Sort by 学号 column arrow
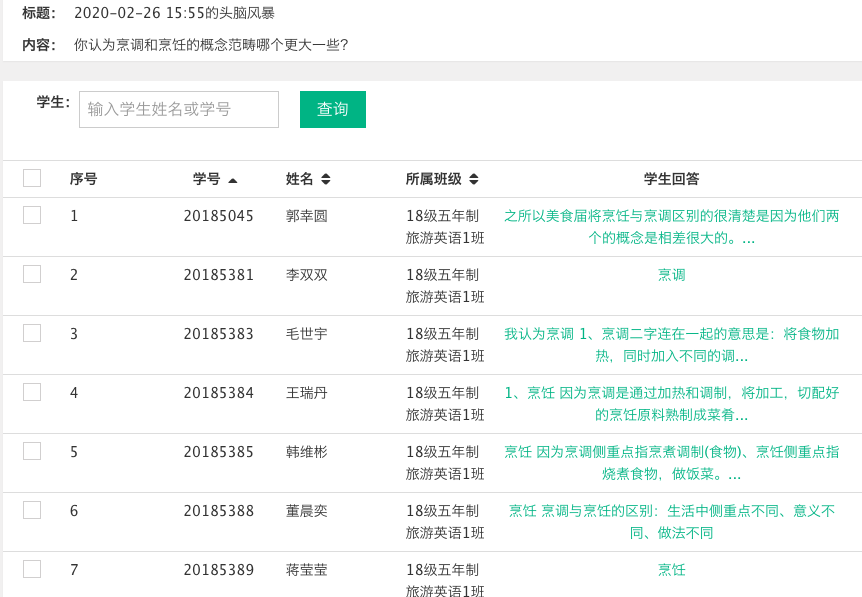This screenshot has width=862, height=597. click(x=233, y=180)
